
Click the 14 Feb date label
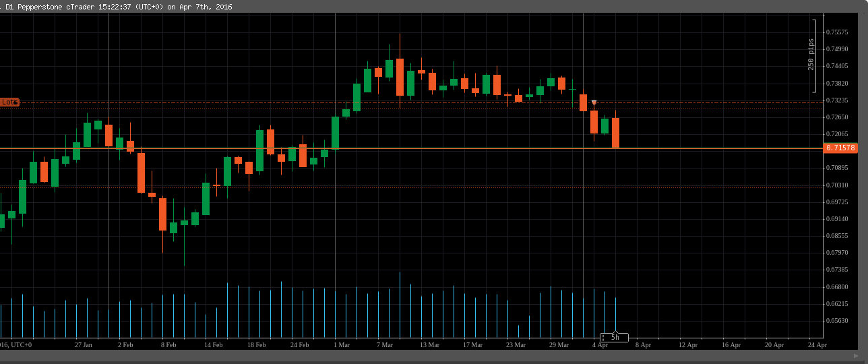(x=213, y=344)
